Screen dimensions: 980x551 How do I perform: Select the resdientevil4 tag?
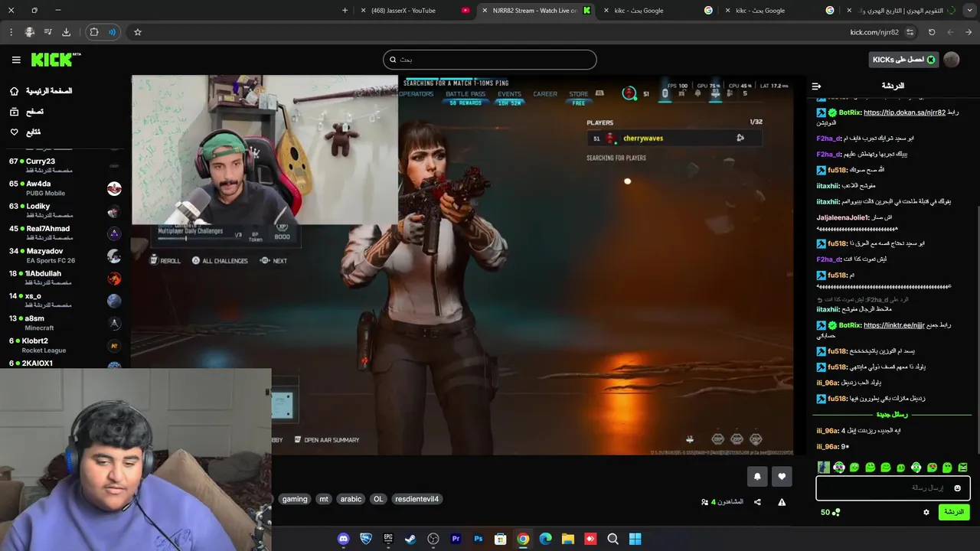click(x=417, y=499)
